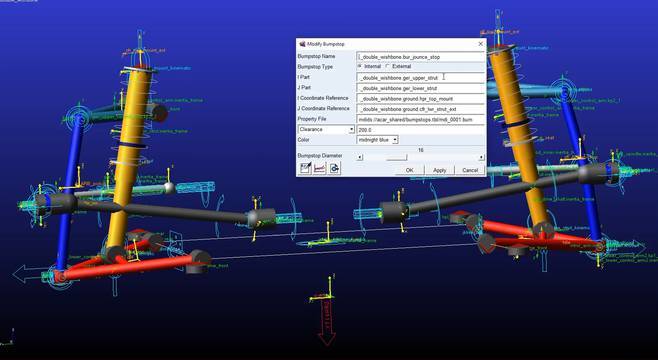Image resolution: width=658 pixels, height=360 pixels.
Task: Click the Adams logo in Modify Bumpstop title
Action: [302, 44]
